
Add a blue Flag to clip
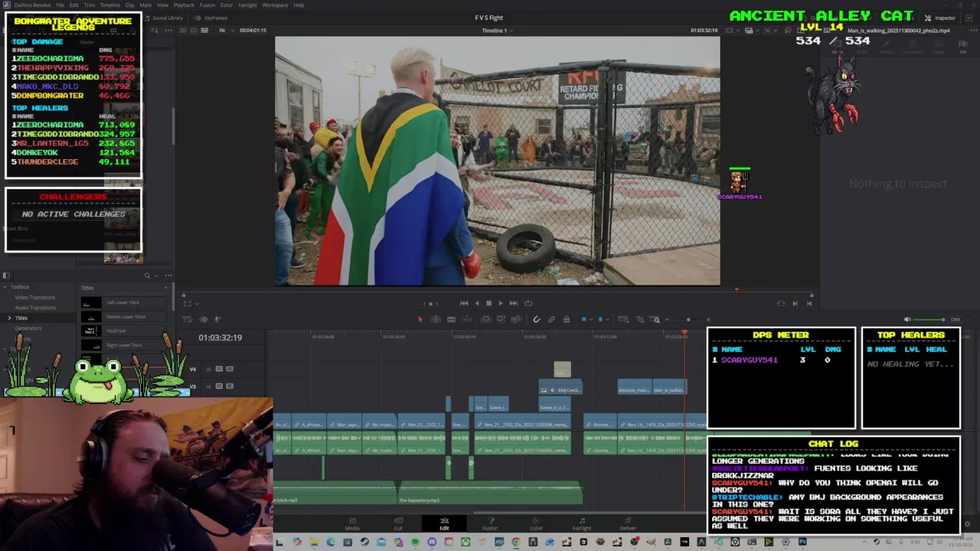584,319
